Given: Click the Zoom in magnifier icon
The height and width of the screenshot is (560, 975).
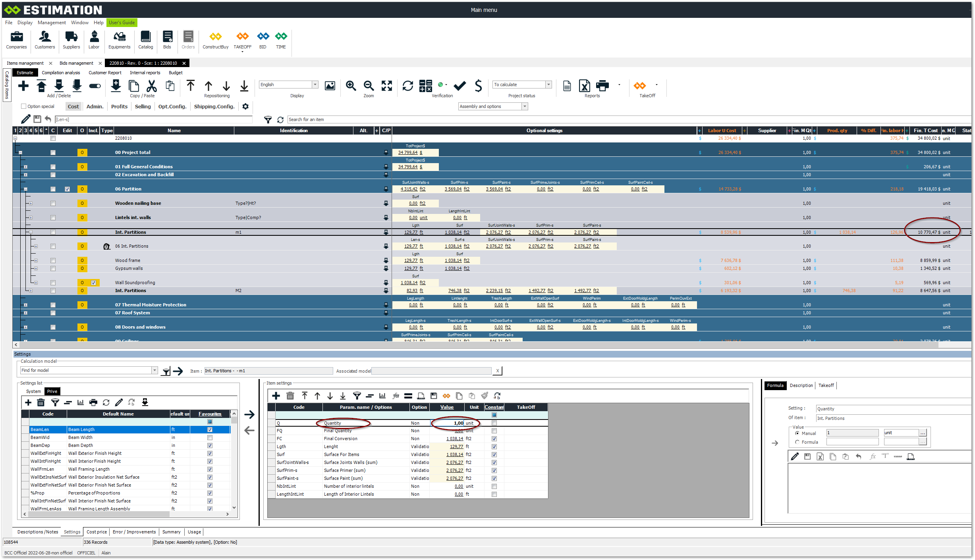Looking at the screenshot, I should click(351, 86).
